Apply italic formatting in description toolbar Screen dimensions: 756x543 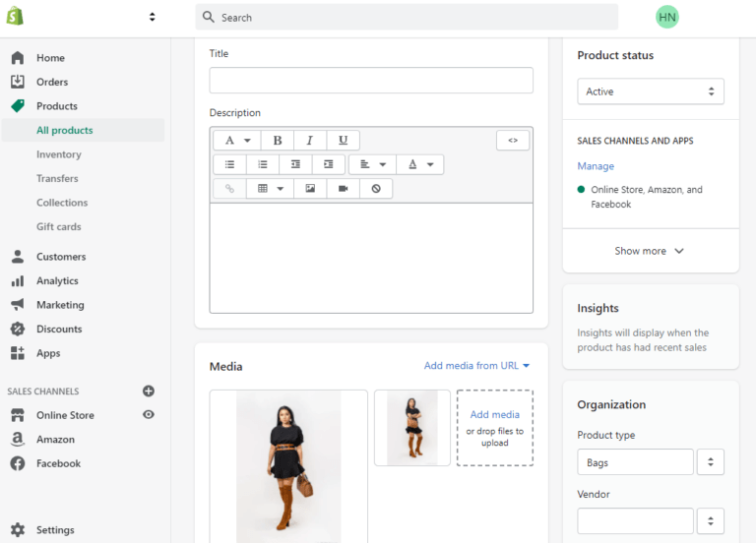310,141
